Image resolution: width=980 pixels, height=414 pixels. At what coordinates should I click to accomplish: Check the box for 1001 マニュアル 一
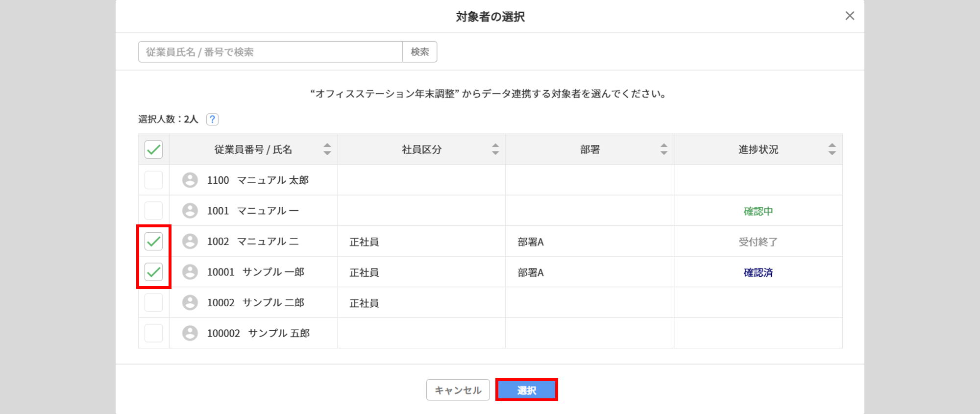click(154, 211)
